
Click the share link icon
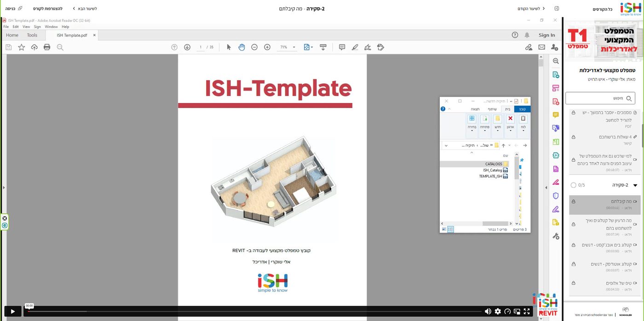(529, 47)
